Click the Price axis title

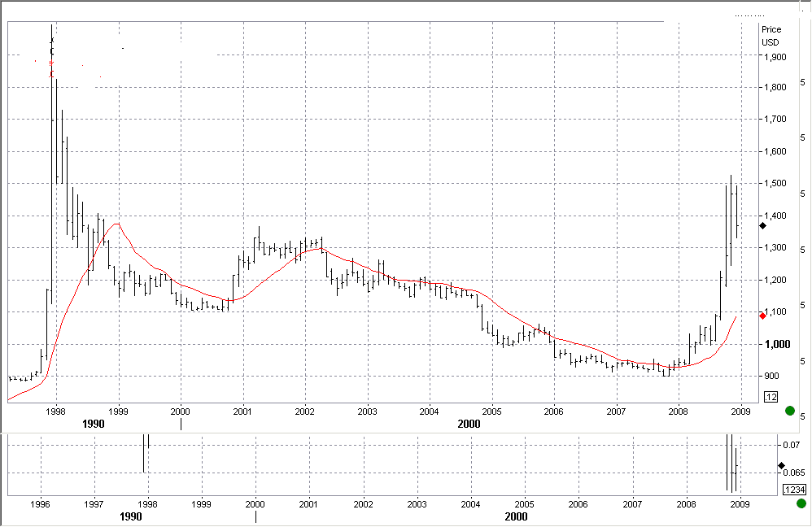click(x=771, y=29)
